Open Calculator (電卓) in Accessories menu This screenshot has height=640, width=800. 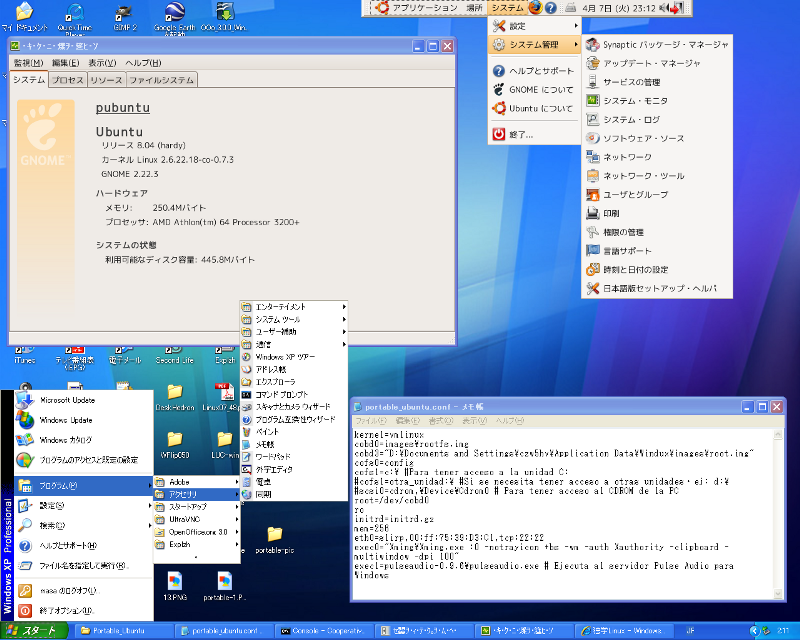[294, 482]
